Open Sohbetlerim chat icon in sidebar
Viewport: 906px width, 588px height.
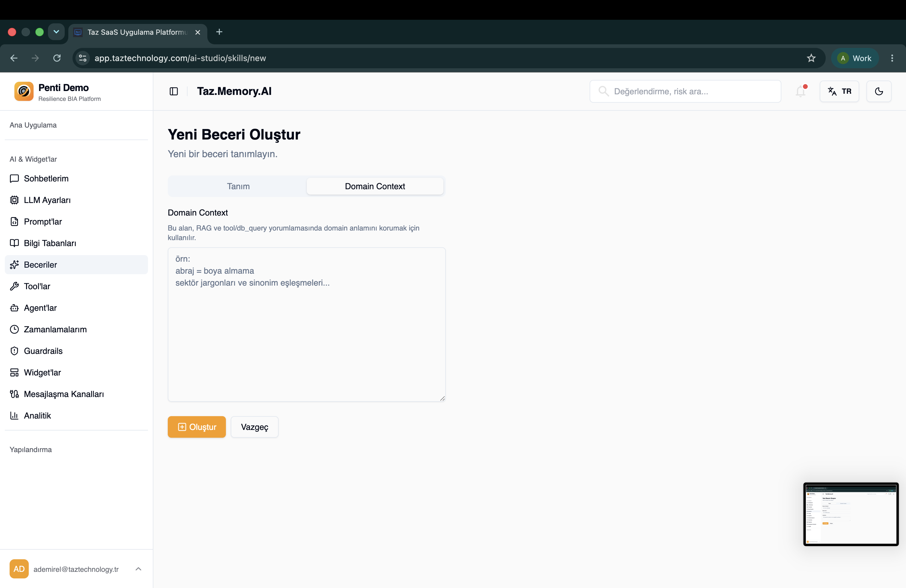[14, 178]
